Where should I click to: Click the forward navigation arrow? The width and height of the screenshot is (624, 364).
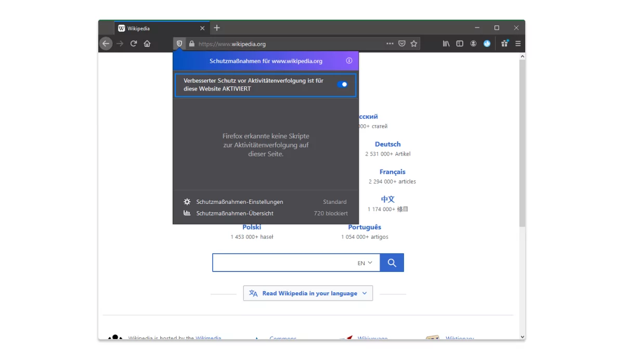click(120, 44)
